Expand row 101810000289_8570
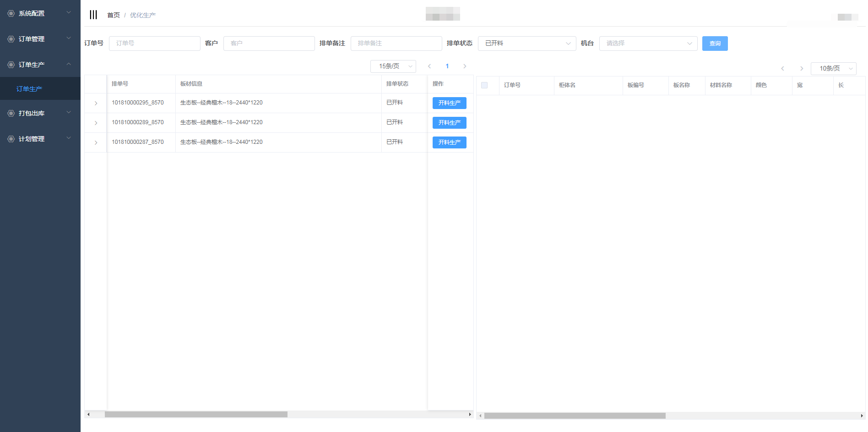This screenshot has height=432, width=868. click(x=96, y=123)
